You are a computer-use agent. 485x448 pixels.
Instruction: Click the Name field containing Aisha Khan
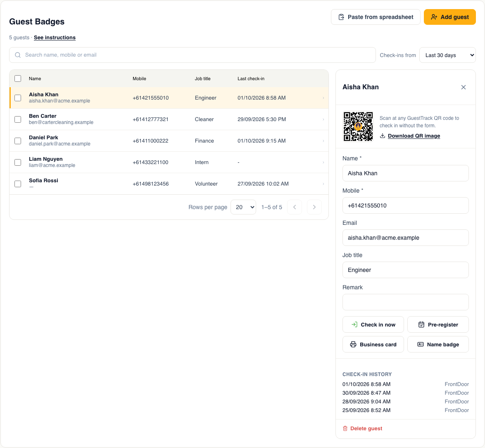point(406,173)
